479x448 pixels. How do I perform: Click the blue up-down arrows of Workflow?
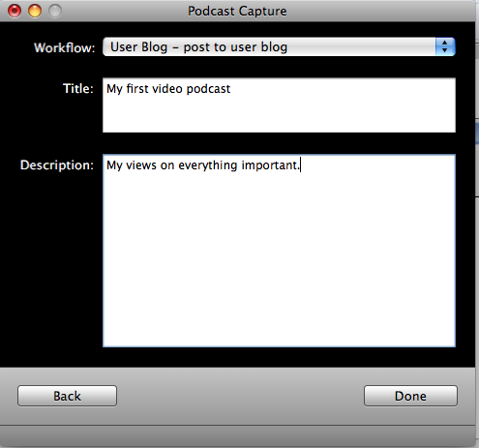(445, 47)
